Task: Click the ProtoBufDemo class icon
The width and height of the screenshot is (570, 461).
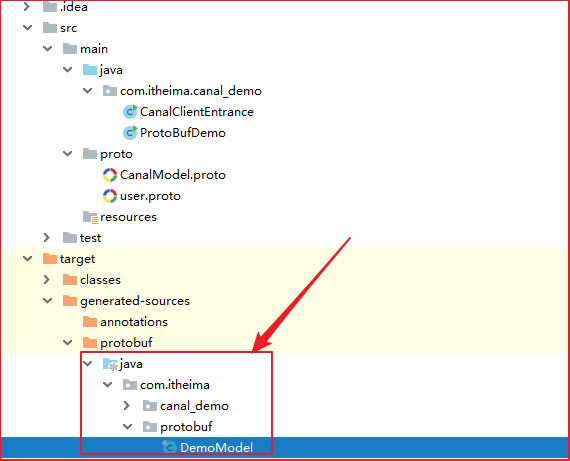Action: coord(130,133)
